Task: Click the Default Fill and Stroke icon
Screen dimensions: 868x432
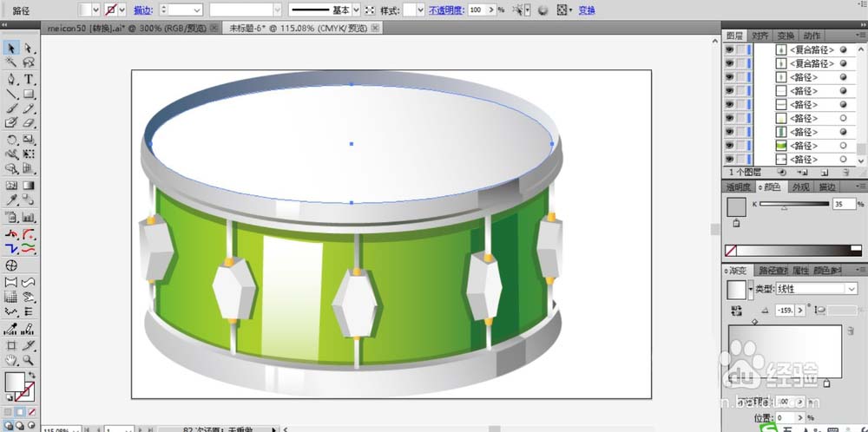Action: tap(10, 397)
